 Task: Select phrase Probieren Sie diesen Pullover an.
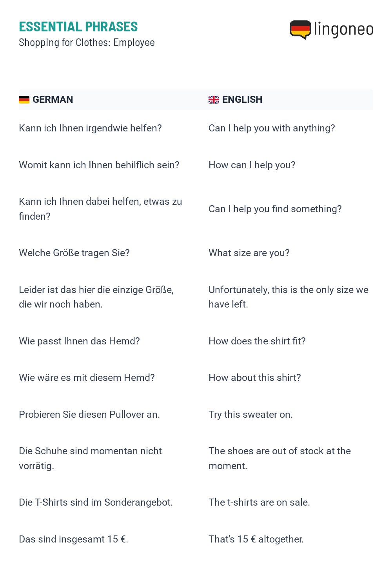[89, 415]
